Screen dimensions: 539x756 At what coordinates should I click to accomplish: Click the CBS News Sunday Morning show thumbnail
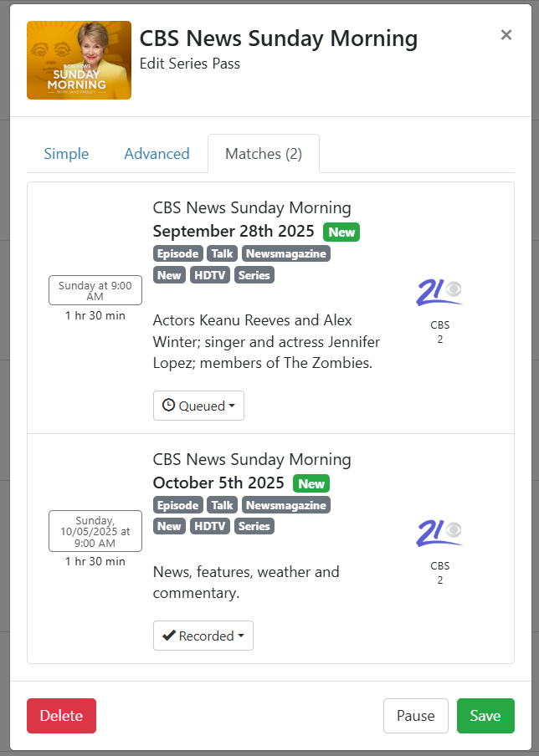(79, 60)
